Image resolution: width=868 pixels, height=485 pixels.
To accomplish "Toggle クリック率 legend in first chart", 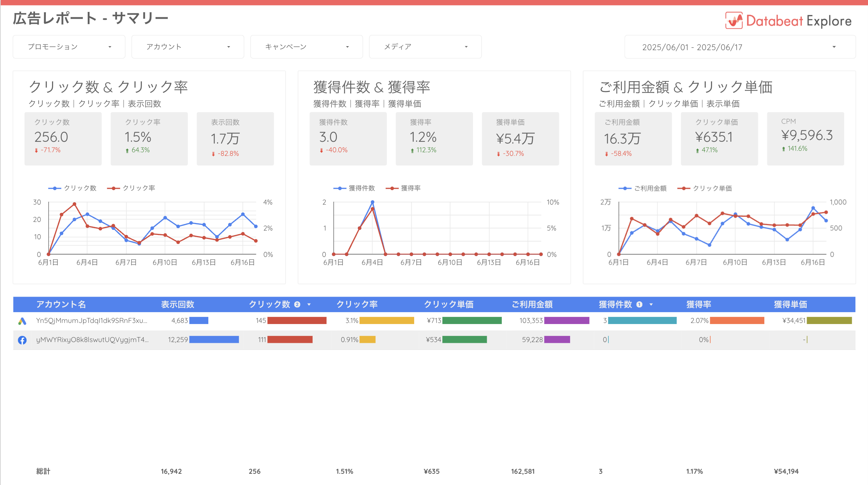I will [131, 188].
